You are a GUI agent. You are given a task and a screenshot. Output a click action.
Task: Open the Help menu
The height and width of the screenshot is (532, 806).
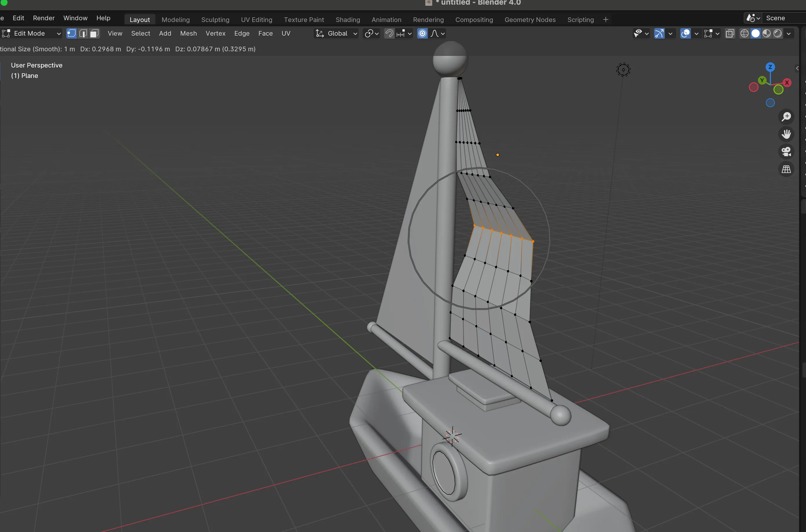(x=103, y=18)
